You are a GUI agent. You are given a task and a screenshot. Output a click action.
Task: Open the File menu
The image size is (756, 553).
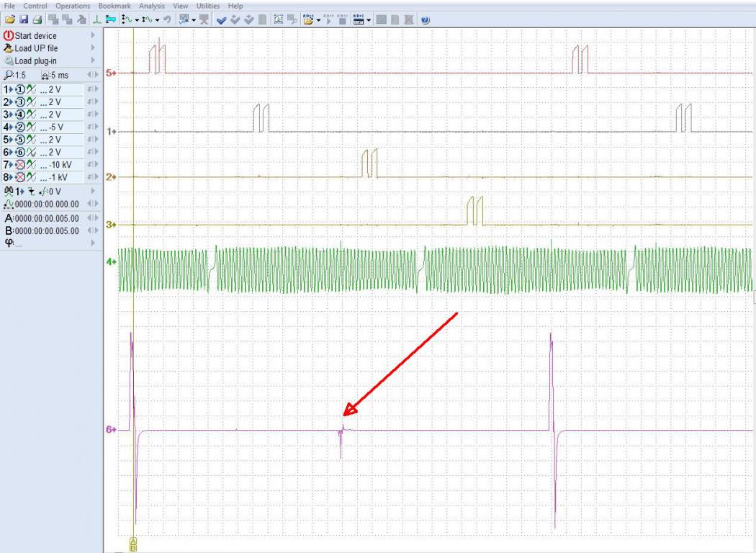pos(9,6)
